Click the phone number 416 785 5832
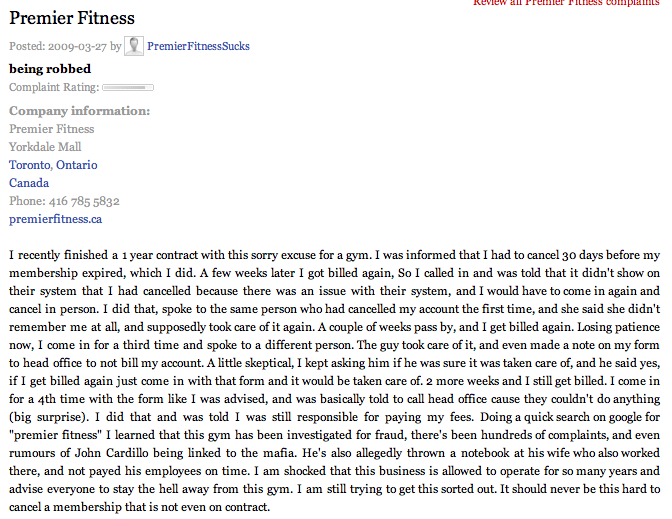The height and width of the screenshot is (519, 672). point(84,201)
